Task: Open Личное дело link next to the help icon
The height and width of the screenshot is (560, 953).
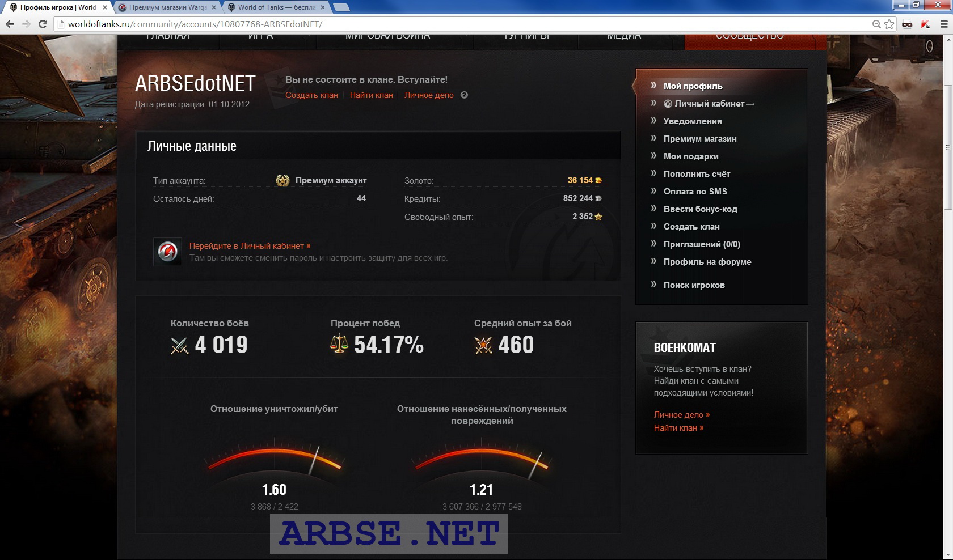Action: [x=429, y=95]
